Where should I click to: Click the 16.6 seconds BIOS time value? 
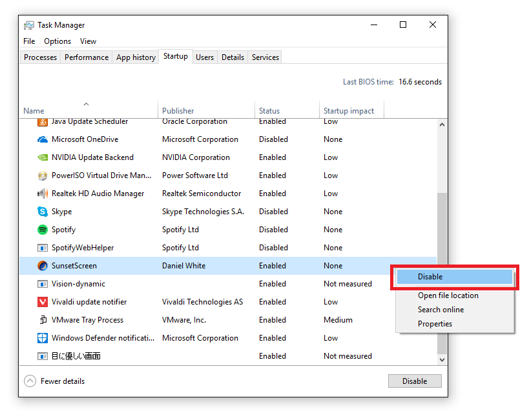point(420,82)
